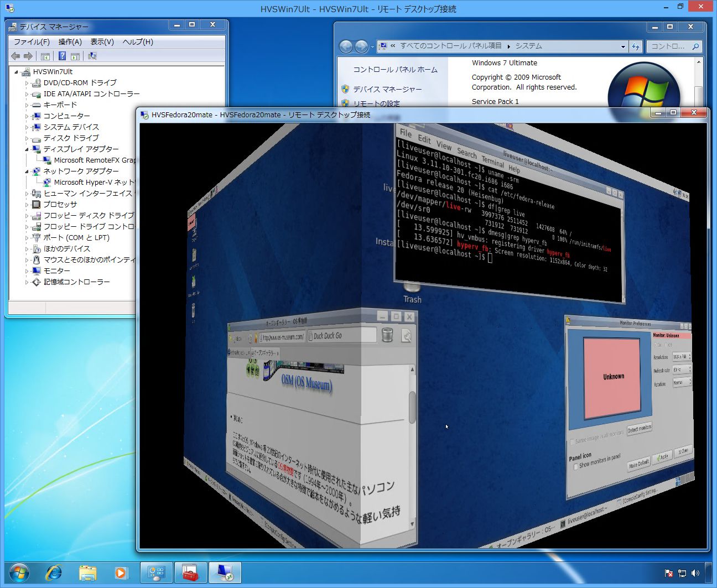Collapse the ディスプレイ アダプター node
This screenshot has height=588, width=717.
pyautogui.click(x=27, y=149)
